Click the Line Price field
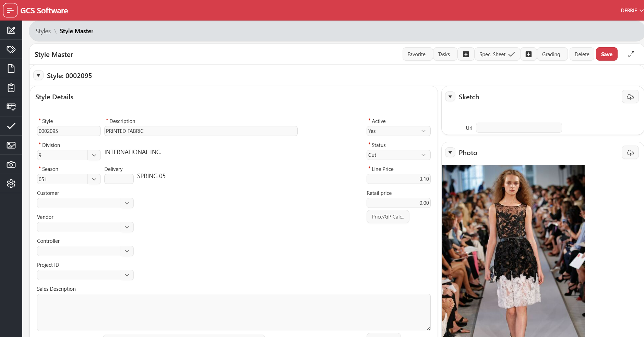Screen dimensions: 644x337 [x=398, y=179]
